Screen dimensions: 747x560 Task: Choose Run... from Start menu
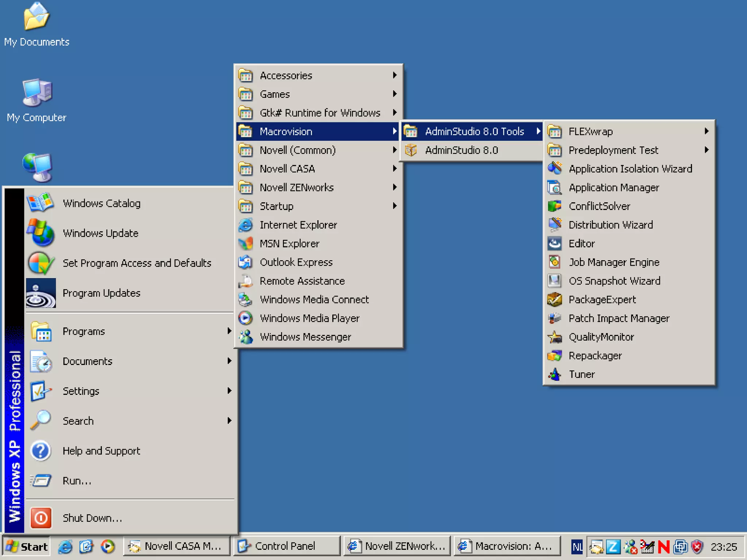tap(130, 481)
